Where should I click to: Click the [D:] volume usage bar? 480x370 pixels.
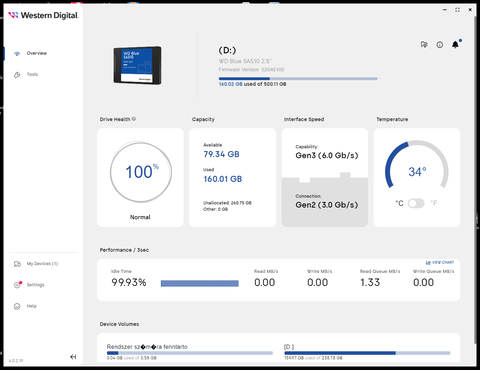[x=367, y=353]
